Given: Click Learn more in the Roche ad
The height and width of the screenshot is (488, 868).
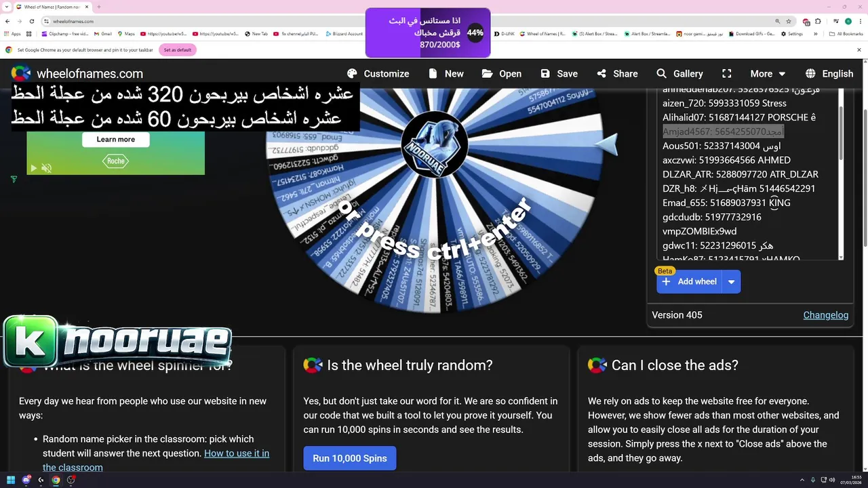Looking at the screenshot, I should click(x=115, y=139).
